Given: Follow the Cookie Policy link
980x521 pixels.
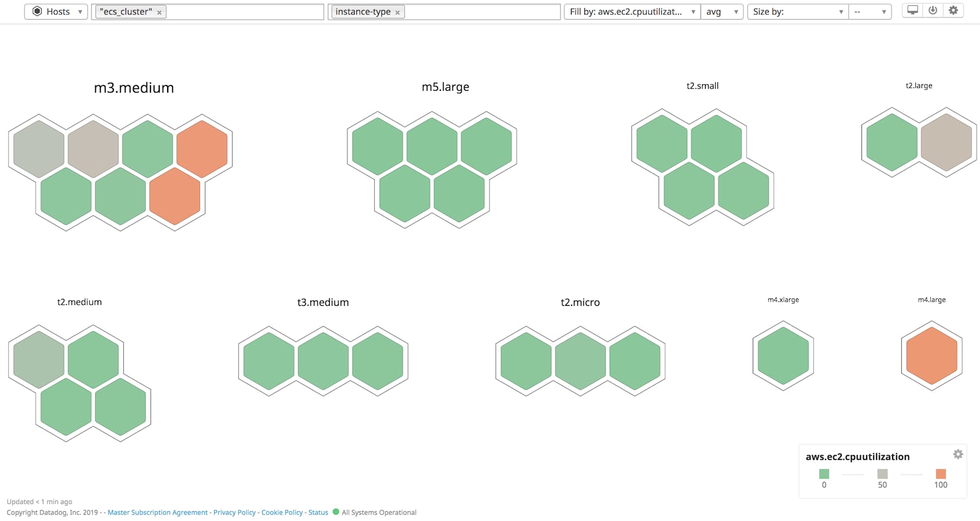Looking at the screenshot, I should [282, 512].
